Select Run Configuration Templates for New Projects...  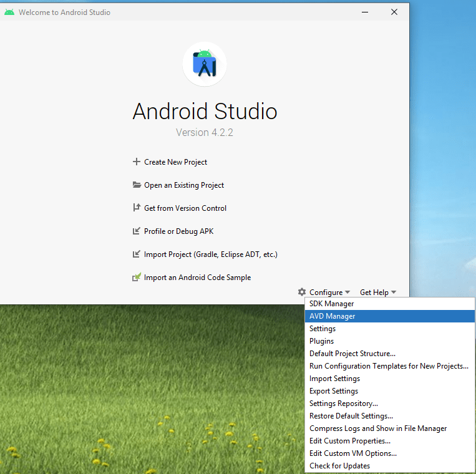pyautogui.click(x=390, y=366)
